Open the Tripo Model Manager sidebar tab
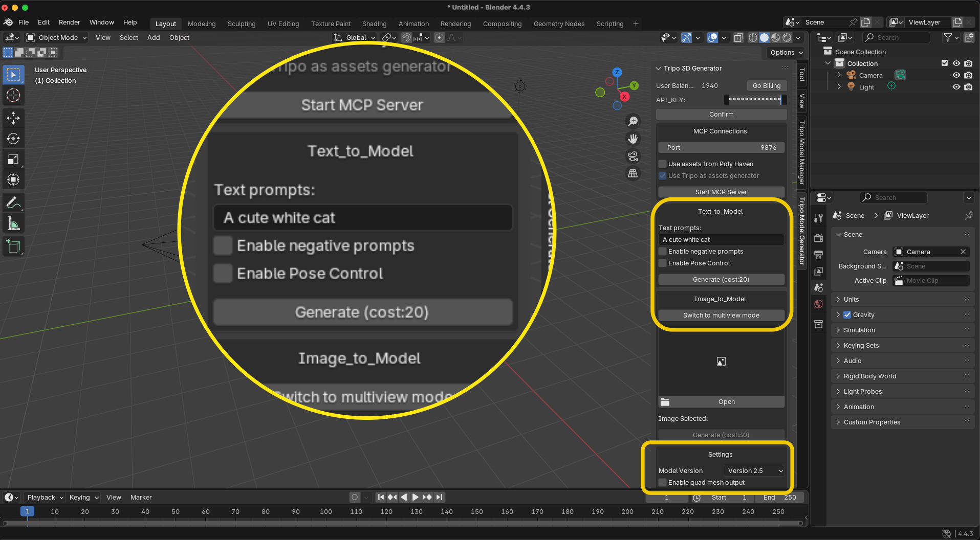This screenshot has height=540, width=980. [802, 152]
